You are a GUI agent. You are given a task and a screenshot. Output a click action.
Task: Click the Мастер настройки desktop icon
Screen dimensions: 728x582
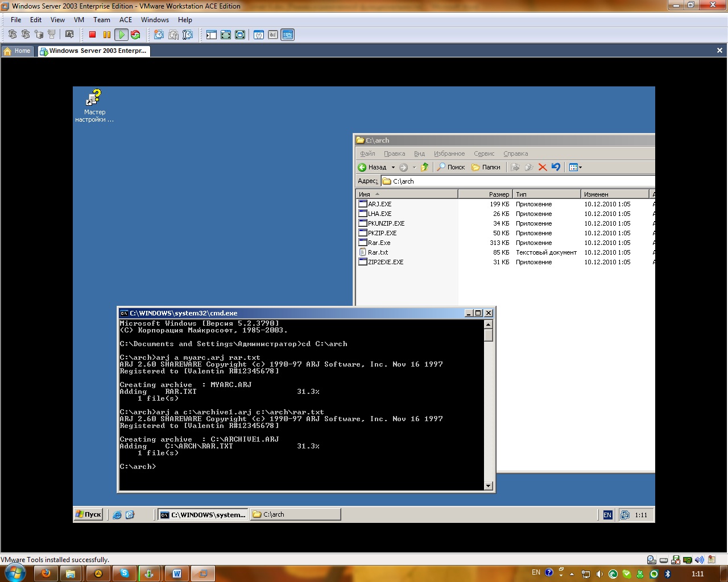94,106
